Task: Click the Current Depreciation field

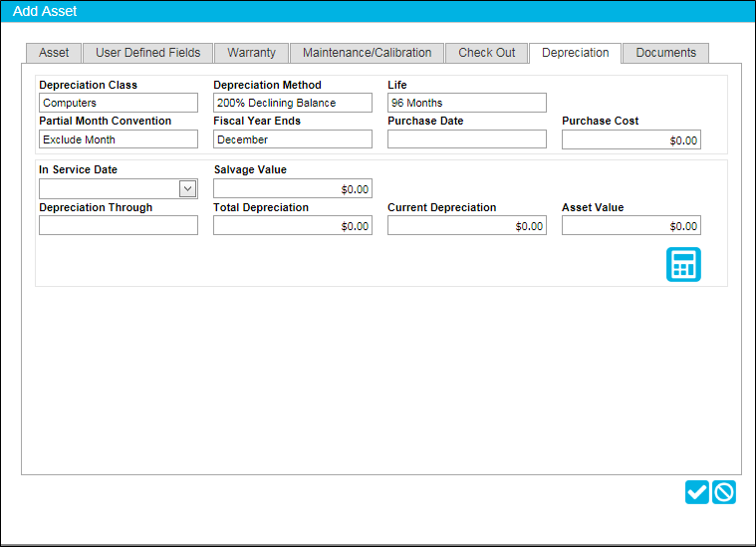Action: click(467, 225)
